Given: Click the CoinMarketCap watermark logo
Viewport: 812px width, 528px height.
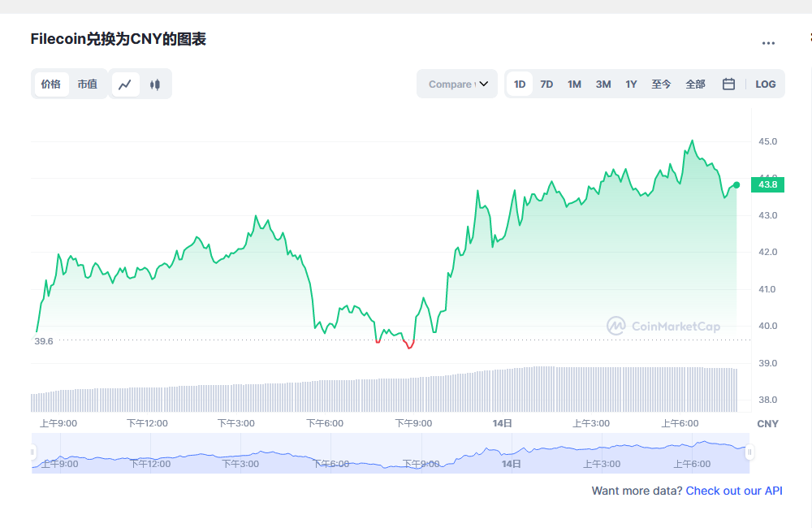Looking at the screenshot, I should [x=663, y=326].
